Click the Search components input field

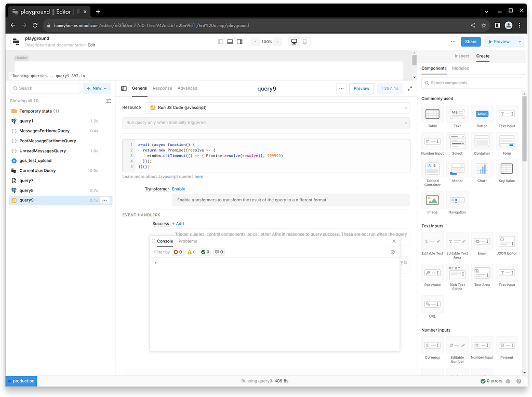click(x=472, y=83)
